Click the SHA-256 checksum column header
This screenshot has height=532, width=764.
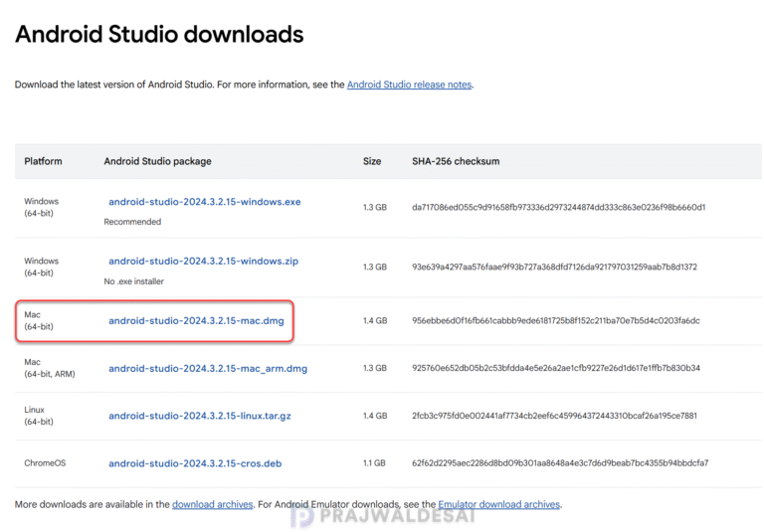click(x=456, y=161)
